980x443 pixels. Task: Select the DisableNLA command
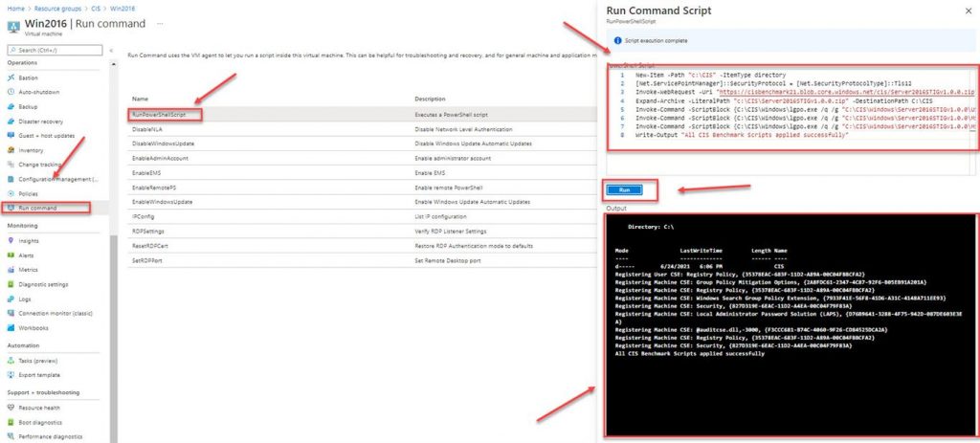(145, 129)
